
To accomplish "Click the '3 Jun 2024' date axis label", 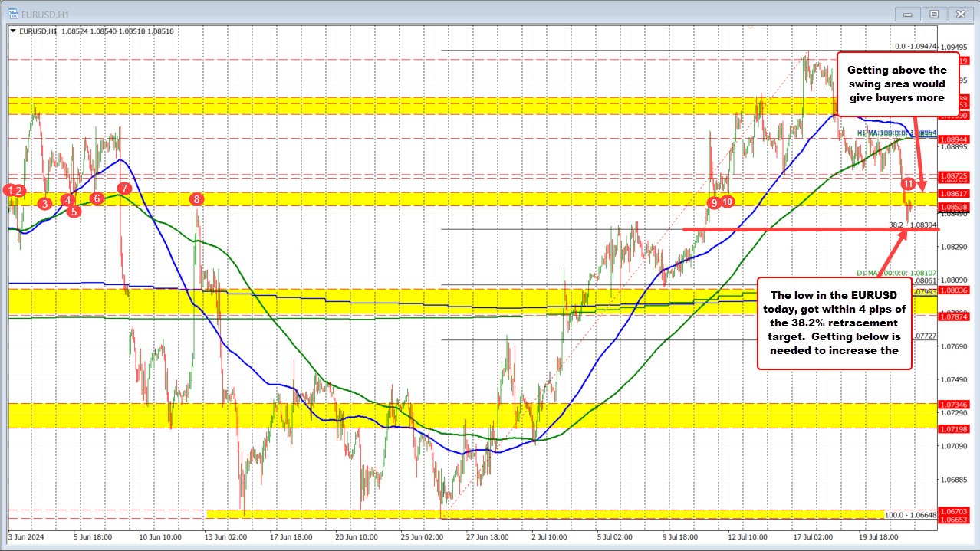I will pos(25,537).
